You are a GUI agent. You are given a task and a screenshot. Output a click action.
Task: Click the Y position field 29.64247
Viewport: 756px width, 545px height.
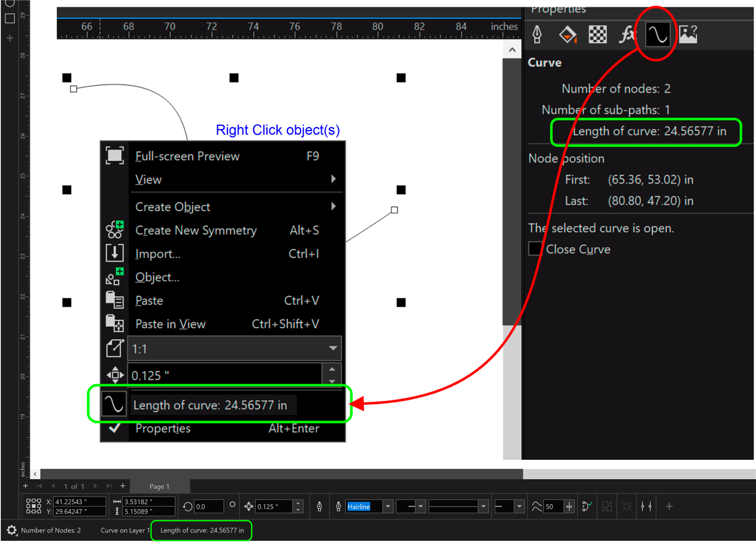pyautogui.click(x=80, y=511)
